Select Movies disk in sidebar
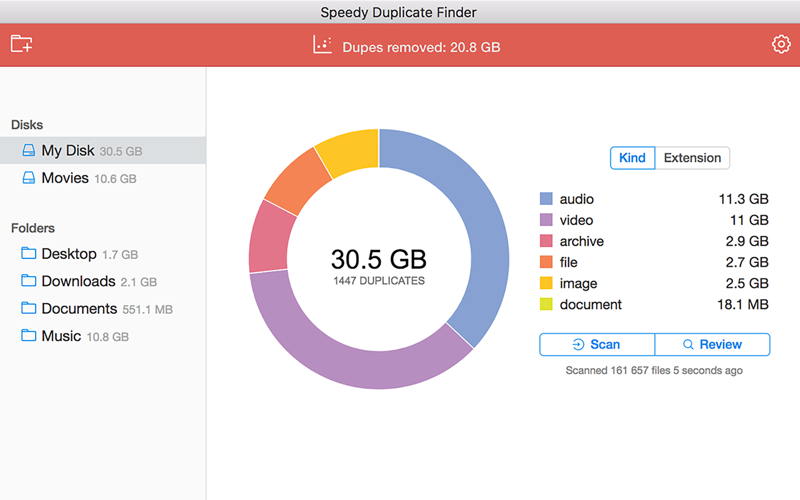 103,178
